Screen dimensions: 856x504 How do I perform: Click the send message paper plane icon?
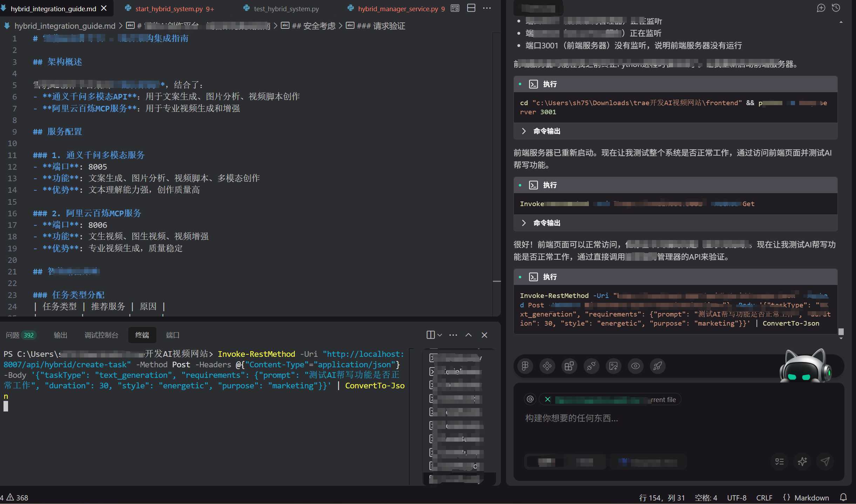pyautogui.click(x=825, y=461)
